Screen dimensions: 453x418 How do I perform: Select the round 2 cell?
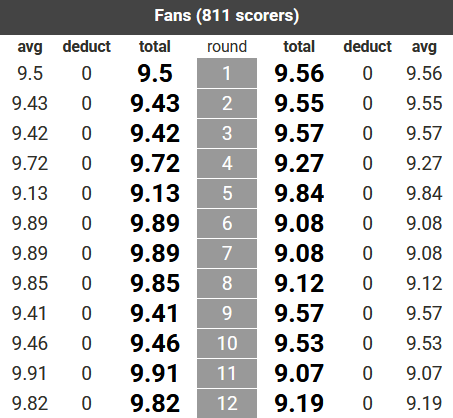pyautogui.click(x=227, y=103)
